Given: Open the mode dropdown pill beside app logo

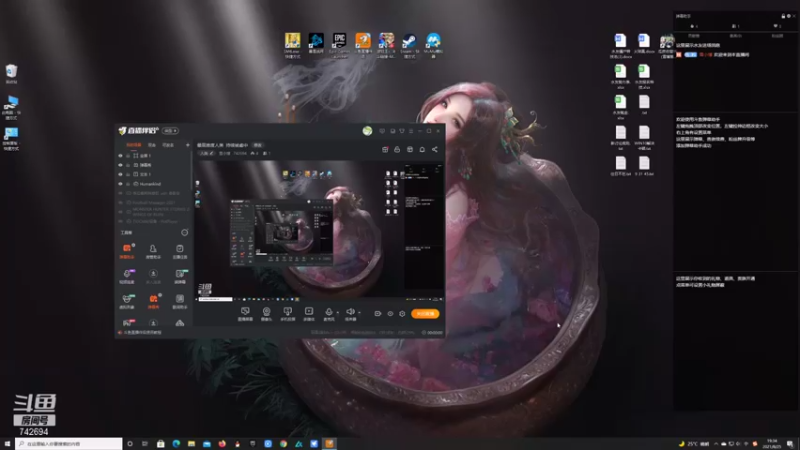Looking at the screenshot, I should tap(170, 131).
